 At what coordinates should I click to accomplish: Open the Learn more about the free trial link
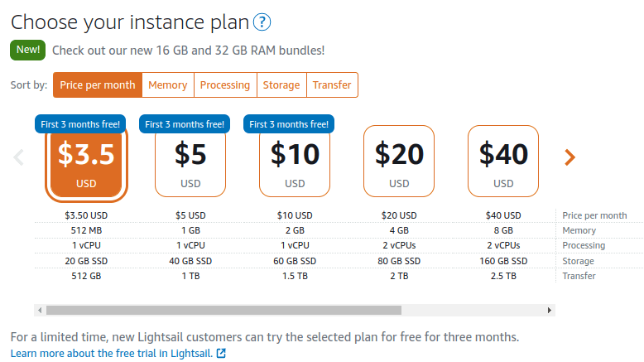[x=112, y=354]
